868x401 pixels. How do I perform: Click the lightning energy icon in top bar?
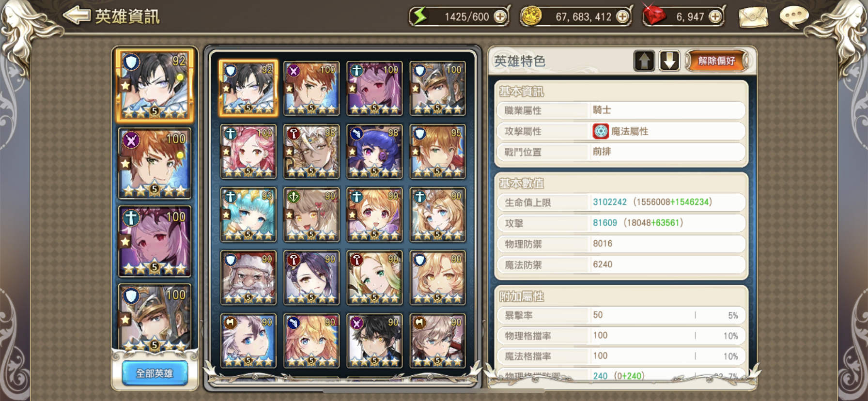coord(420,16)
